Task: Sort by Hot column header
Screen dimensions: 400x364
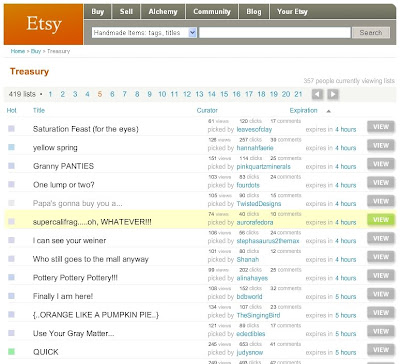Action: 11,110
